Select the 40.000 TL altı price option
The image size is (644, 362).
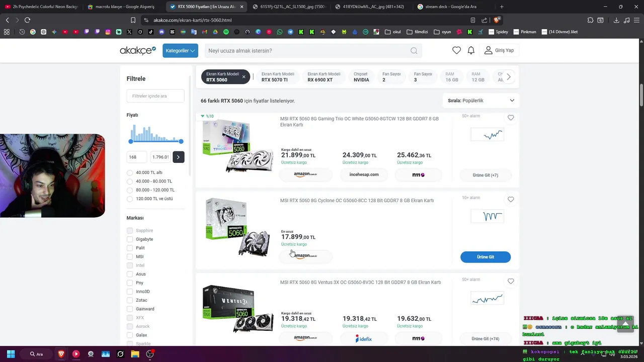click(130, 172)
